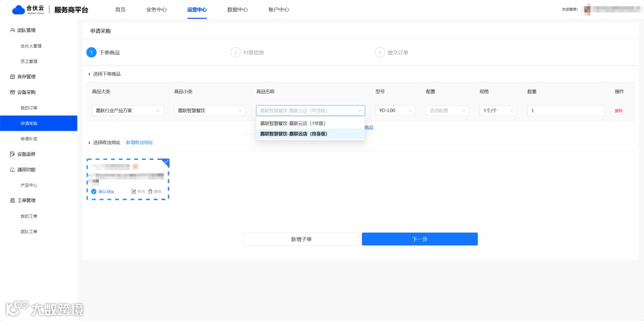Click the 申请采购 page title
The width and height of the screenshot is (644, 321).
(101, 31)
